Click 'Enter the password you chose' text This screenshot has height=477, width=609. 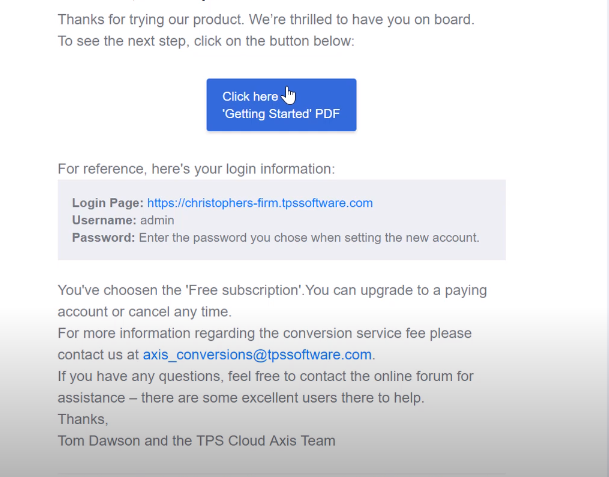point(309,237)
